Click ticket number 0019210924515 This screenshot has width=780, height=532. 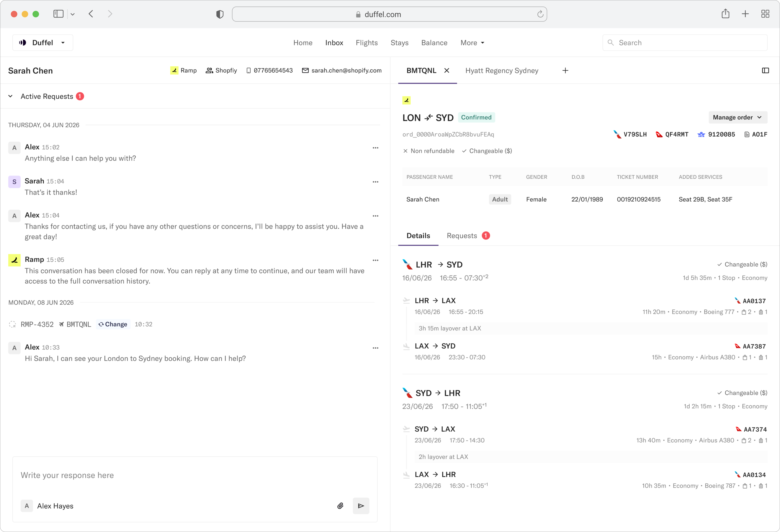click(638, 199)
